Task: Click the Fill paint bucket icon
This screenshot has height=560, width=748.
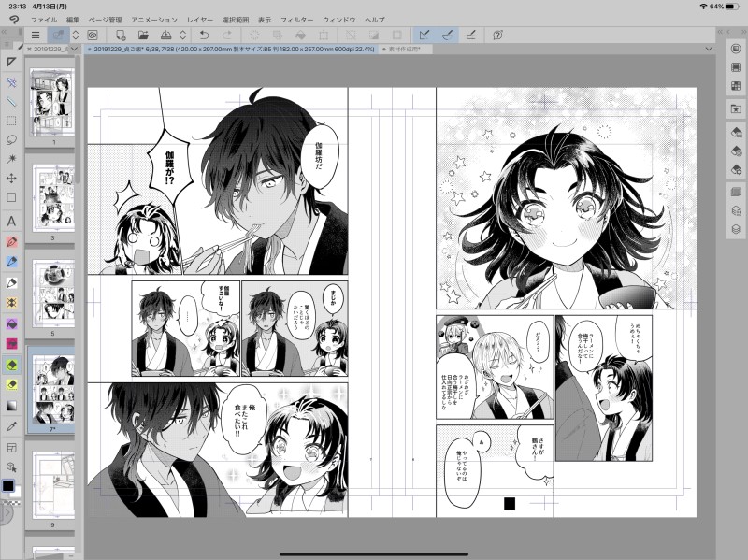Action: pyautogui.click(x=300, y=35)
